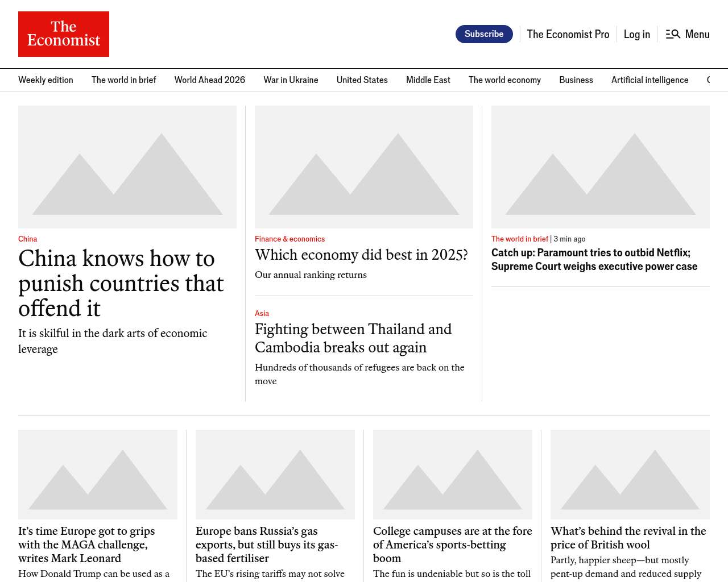Click the Subscribe button

click(x=484, y=34)
